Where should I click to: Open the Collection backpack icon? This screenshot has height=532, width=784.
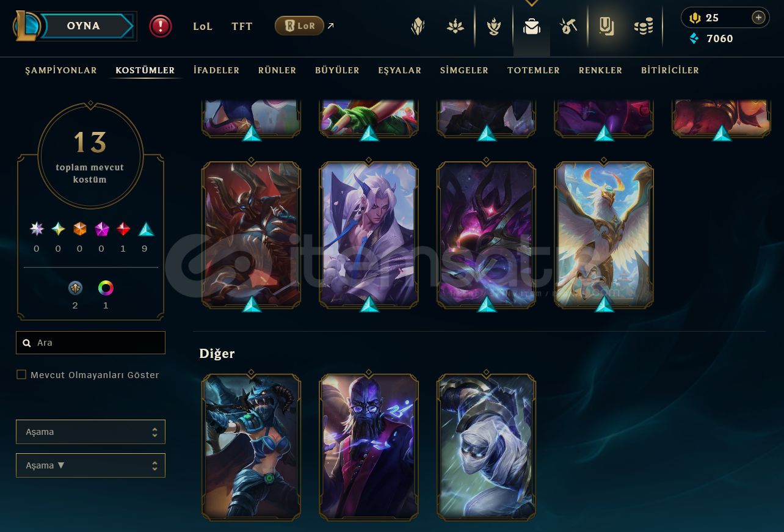click(x=532, y=26)
